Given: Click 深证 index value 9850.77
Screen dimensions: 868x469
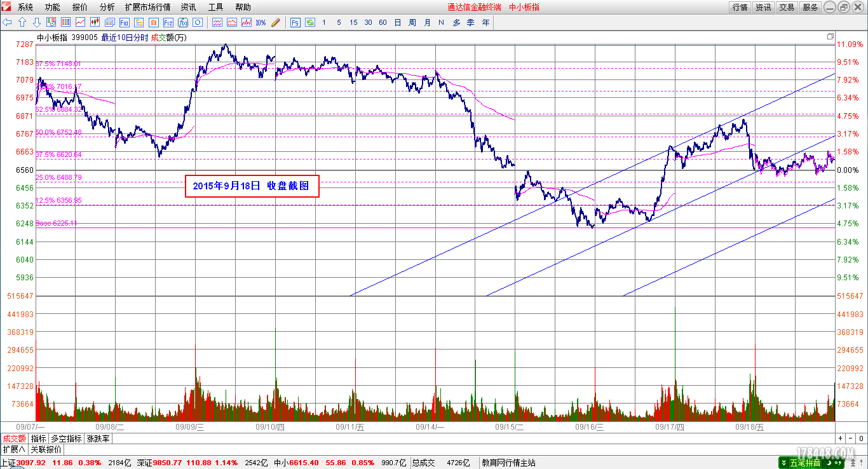Looking at the screenshot, I should [168, 463].
